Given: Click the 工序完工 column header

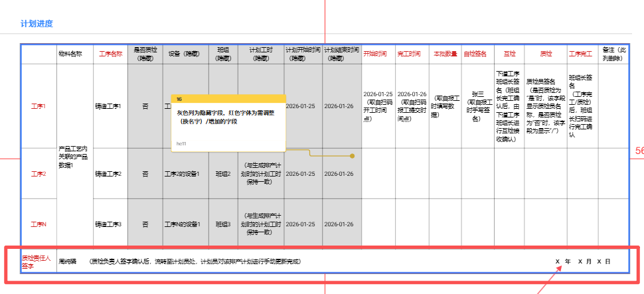Looking at the screenshot, I should click(582, 54).
